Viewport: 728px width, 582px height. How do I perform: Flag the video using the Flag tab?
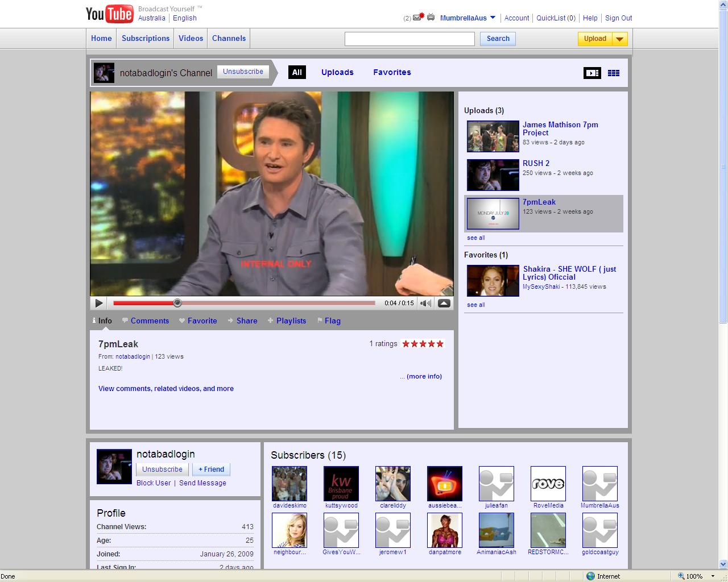click(x=329, y=321)
